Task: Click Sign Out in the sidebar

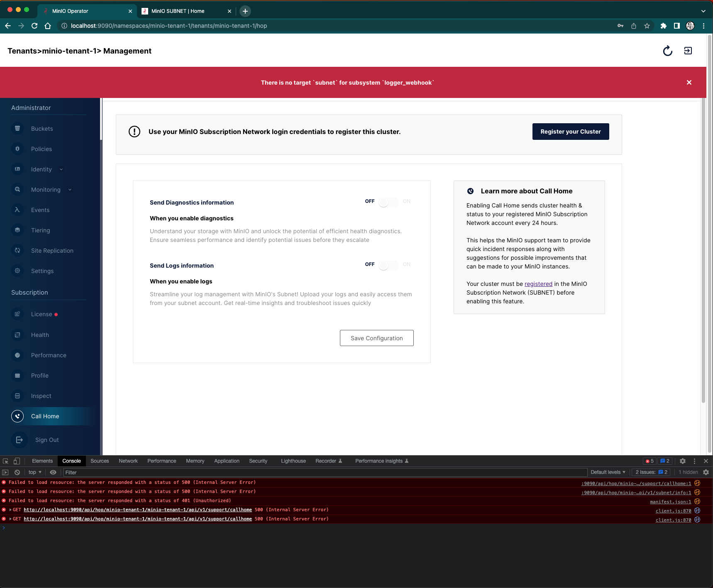Action: 47,440
